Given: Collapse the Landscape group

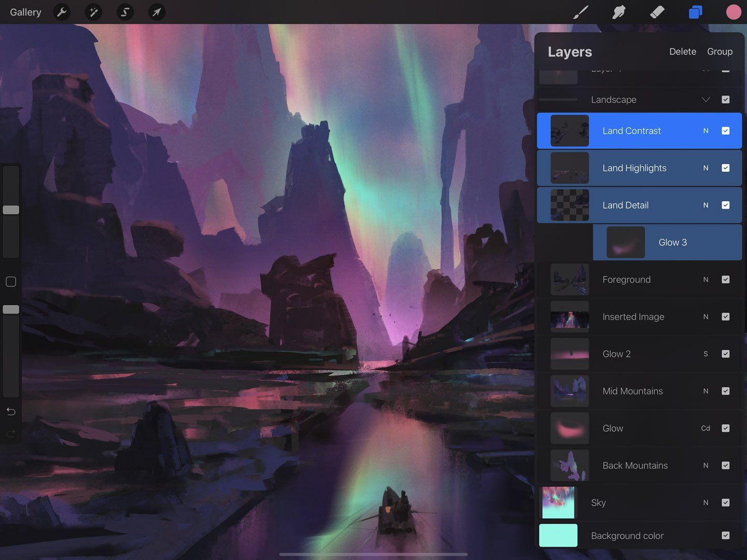Looking at the screenshot, I should [706, 100].
